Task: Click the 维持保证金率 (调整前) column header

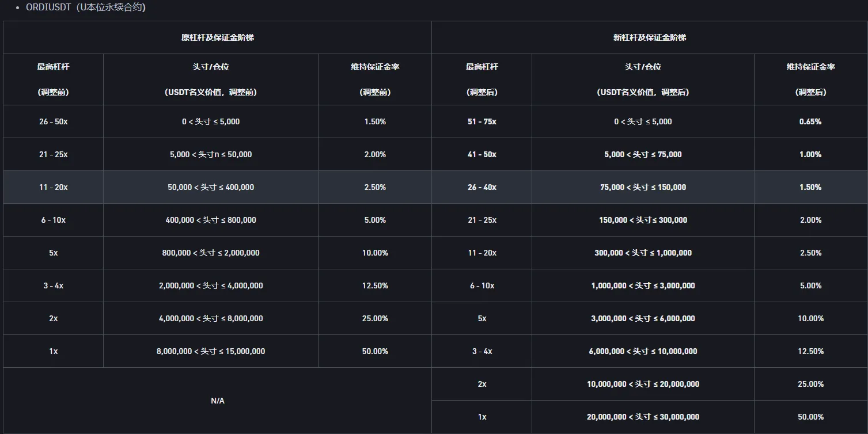Action: pos(375,79)
